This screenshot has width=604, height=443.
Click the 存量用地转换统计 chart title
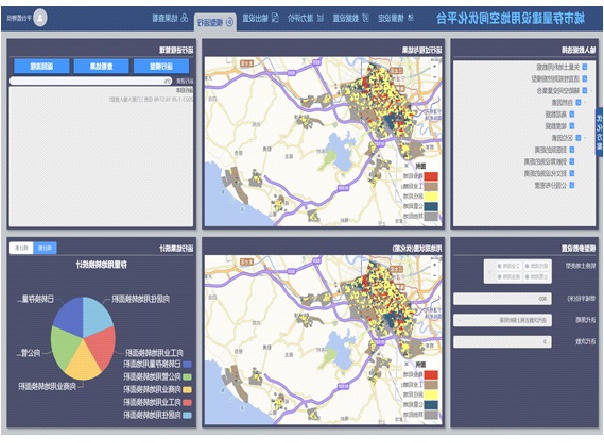pos(101,264)
